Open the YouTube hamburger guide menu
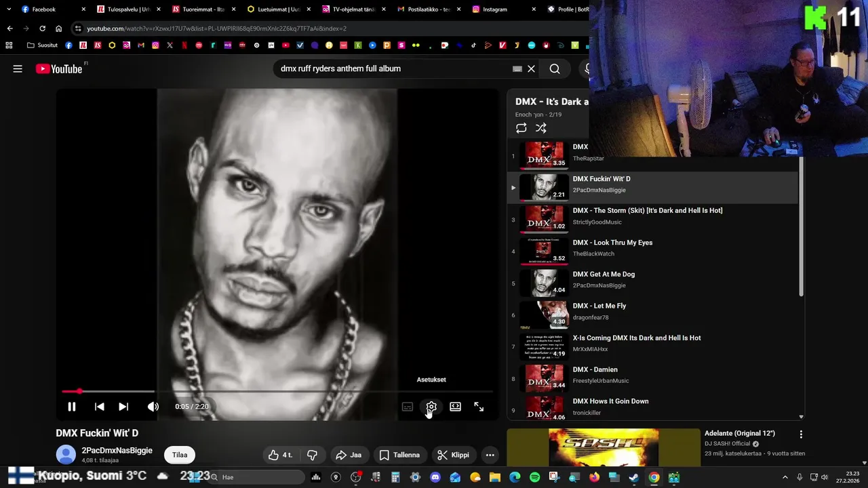Viewport: 868px width, 488px height. 18,68
